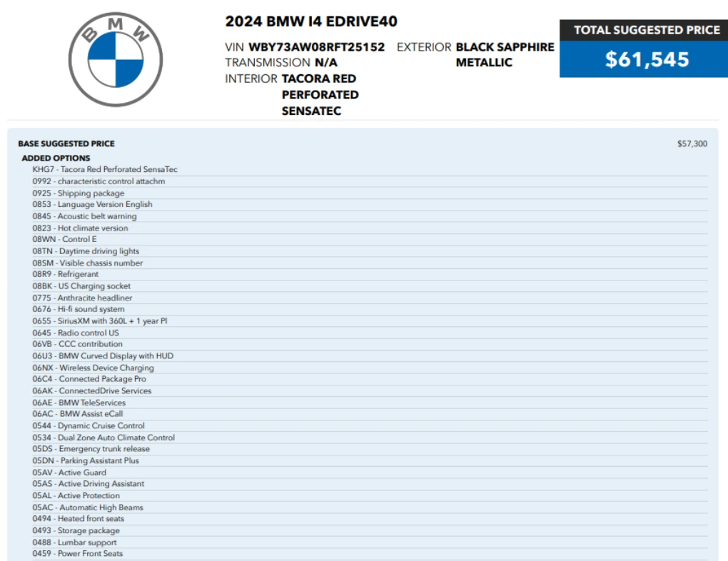Select the 05AV Active Guard row
The height and width of the screenshot is (561, 728).
click(370, 472)
